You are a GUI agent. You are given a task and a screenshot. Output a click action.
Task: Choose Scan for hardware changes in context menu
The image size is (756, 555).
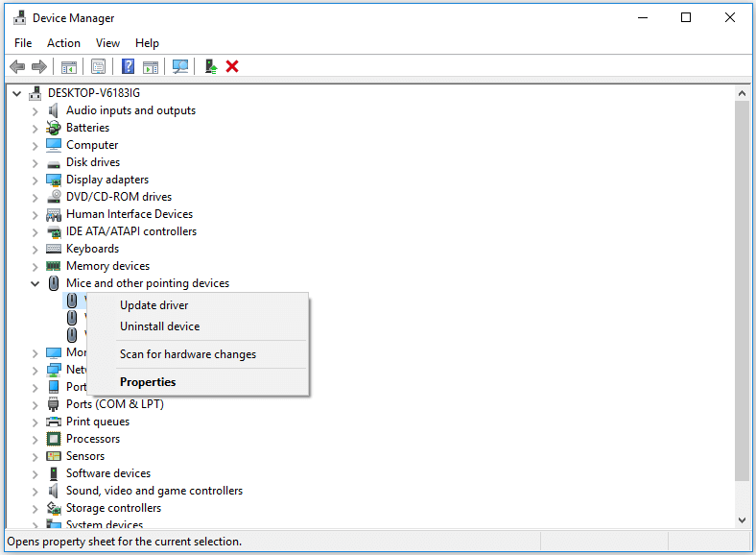pyautogui.click(x=198, y=354)
